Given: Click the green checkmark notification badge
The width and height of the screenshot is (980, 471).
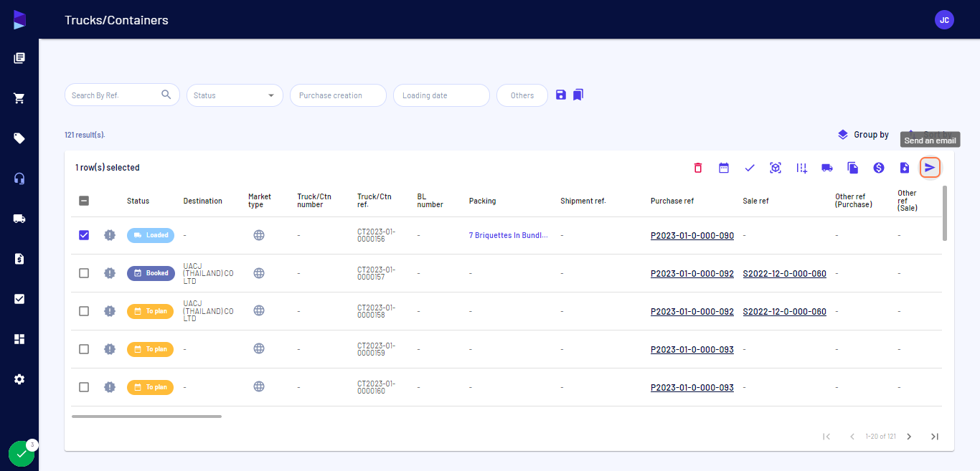Looking at the screenshot, I should [x=22, y=454].
